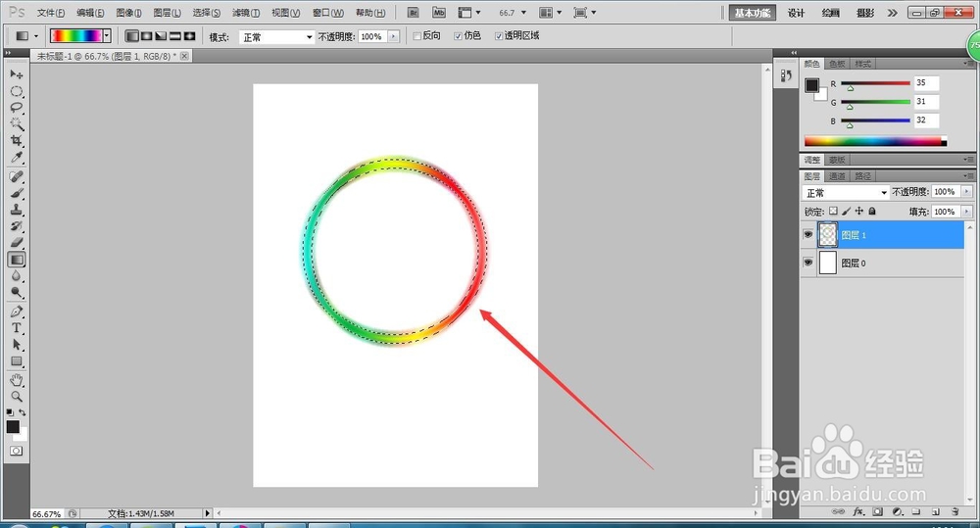This screenshot has height=528, width=980.
Task: Select the Pen tool
Action: (17, 312)
